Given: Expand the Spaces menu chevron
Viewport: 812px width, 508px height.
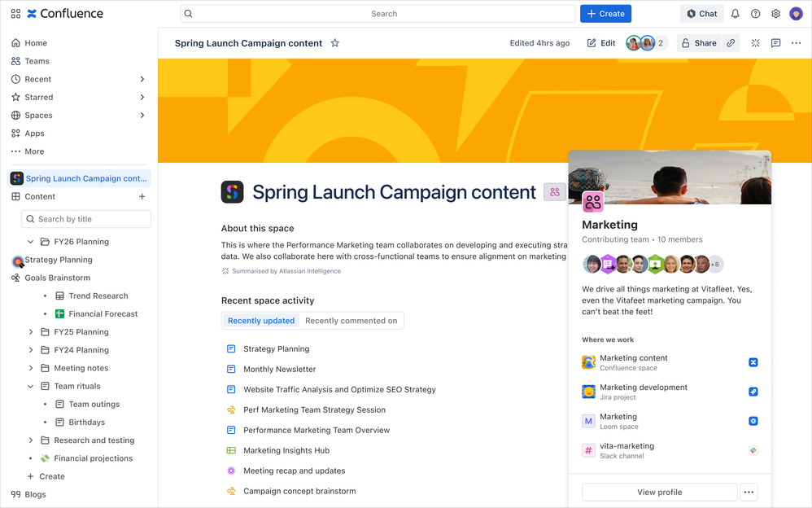Looking at the screenshot, I should pyautogui.click(x=142, y=115).
